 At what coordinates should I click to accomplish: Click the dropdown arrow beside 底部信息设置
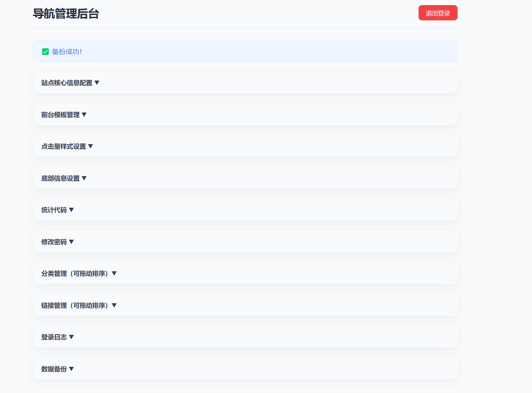[84, 178]
